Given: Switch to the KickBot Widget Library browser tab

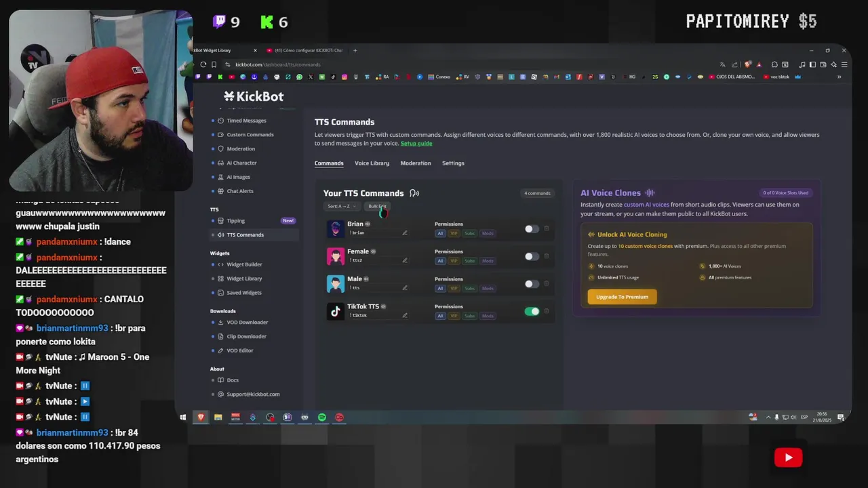Looking at the screenshot, I should pyautogui.click(x=224, y=50).
